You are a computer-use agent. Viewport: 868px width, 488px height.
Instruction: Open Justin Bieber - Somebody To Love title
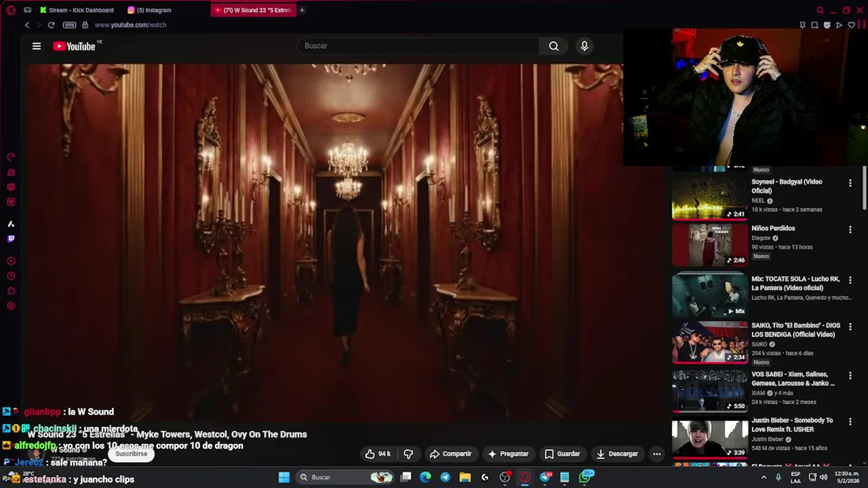coord(792,424)
